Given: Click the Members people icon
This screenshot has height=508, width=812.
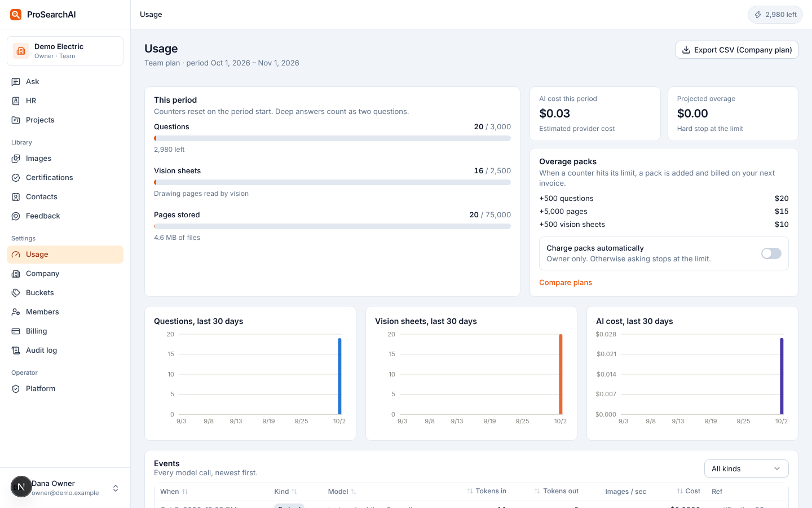Looking at the screenshot, I should 16,312.
